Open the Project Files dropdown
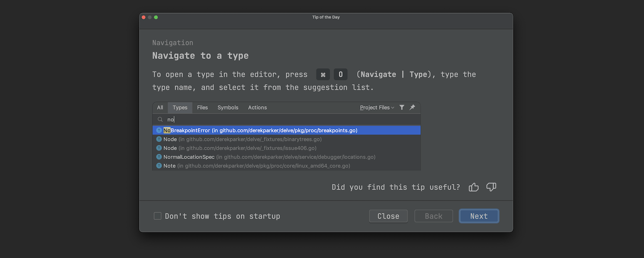This screenshot has width=644, height=258. (377, 107)
